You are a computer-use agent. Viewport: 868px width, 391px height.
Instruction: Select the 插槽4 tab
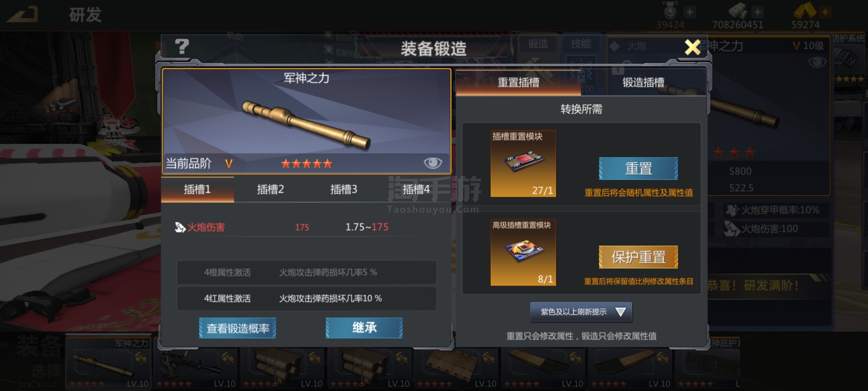416,189
